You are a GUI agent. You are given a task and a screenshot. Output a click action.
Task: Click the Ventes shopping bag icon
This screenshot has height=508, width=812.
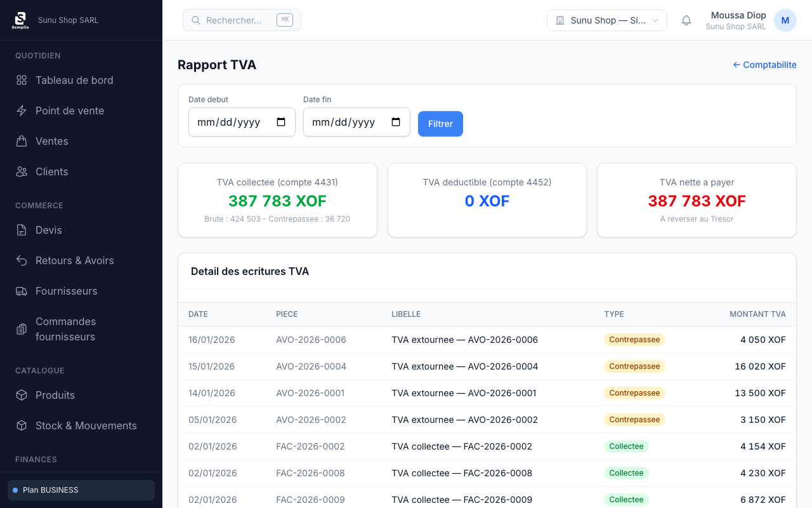point(22,141)
